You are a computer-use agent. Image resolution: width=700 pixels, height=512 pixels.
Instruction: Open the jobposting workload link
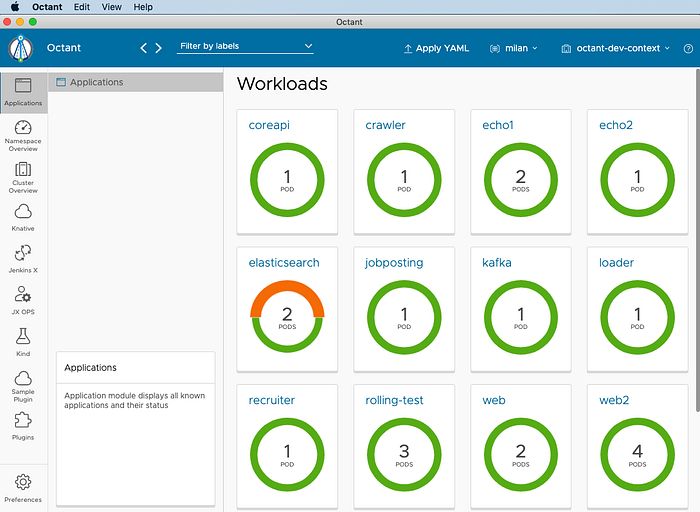coord(394,263)
